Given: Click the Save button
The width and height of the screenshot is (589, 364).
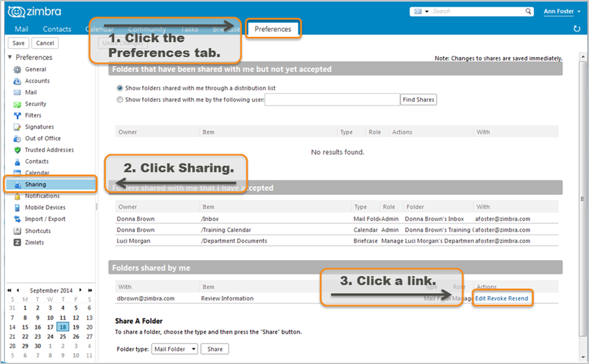Looking at the screenshot, I should 18,43.
